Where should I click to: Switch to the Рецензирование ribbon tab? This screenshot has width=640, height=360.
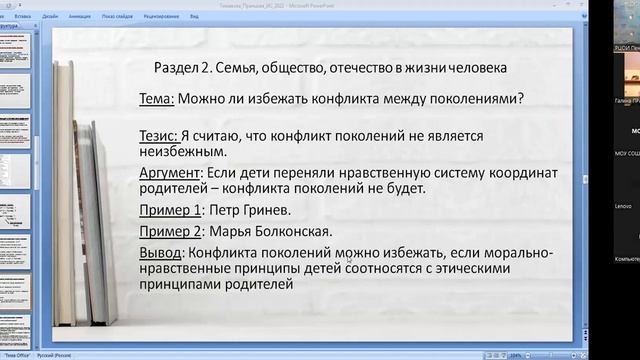[x=161, y=16]
